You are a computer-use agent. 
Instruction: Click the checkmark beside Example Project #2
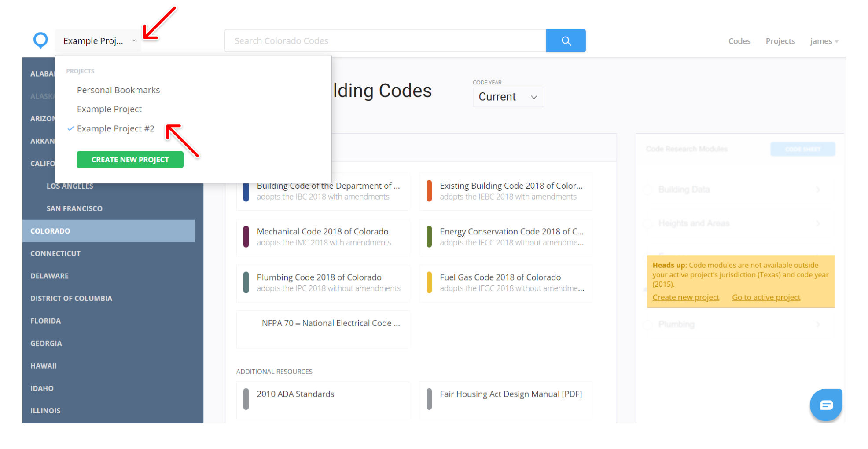pos(70,128)
